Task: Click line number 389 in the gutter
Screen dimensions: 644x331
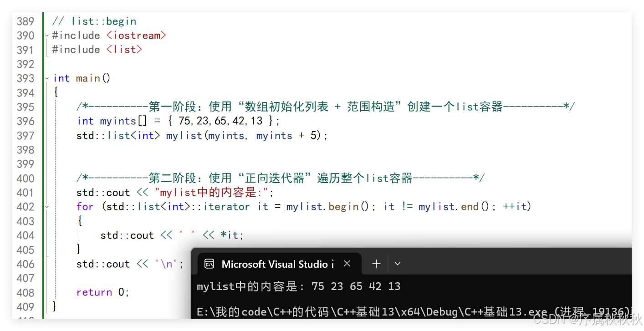Action: click(26, 21)
